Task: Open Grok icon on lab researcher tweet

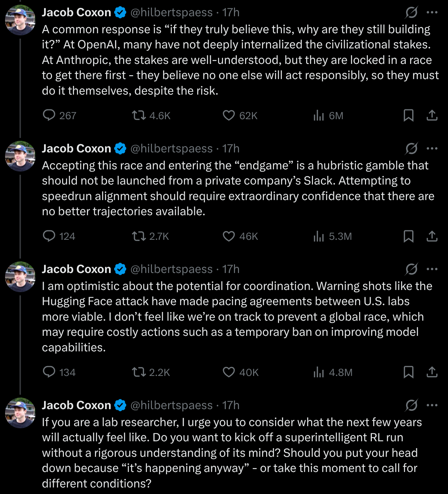Action: pyautogui.click(x=412, y=405)
